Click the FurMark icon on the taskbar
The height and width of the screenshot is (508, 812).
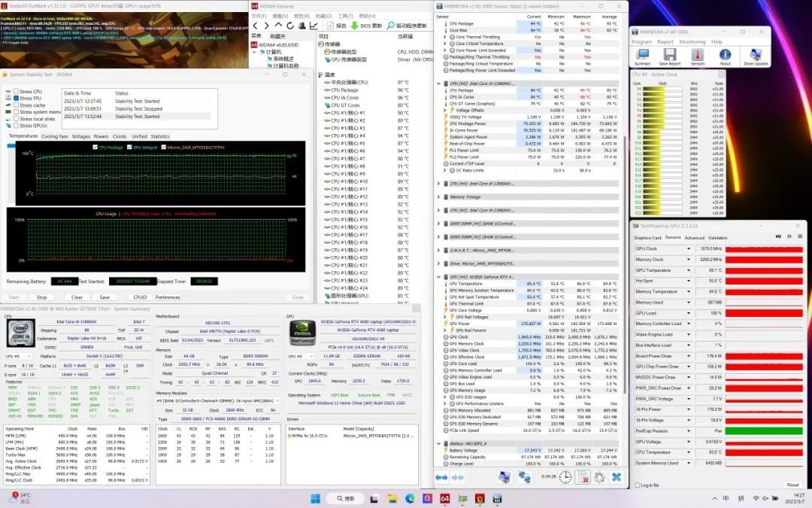tap(480, 499)
